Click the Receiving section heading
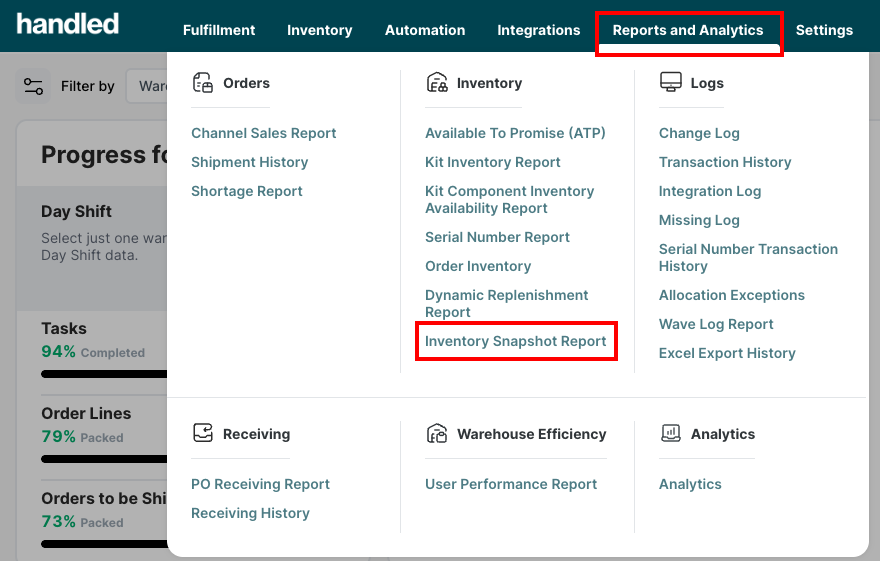 pos(256,434)
